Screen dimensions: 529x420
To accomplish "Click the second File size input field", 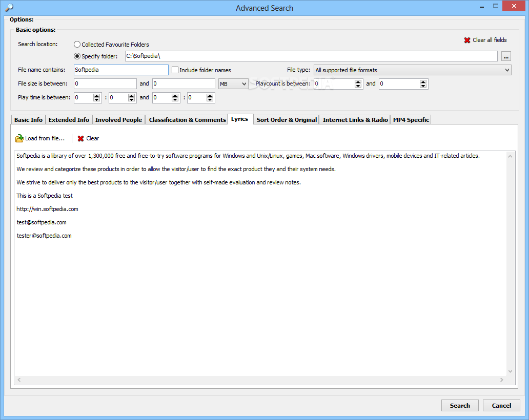I will coord(184,83).
